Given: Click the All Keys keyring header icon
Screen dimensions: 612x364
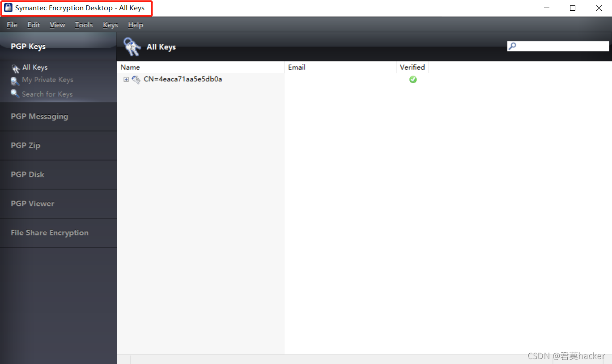Looking at the screenshot, I should point(132,47).
